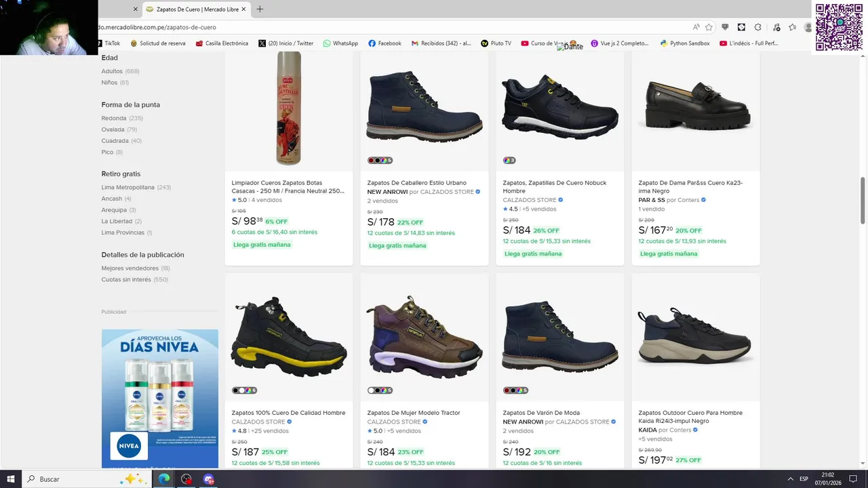Image resolution: width=868 pixels, height=488 pixels.
Task: Switch to the Zapatos De Cuero tab
Action: click(x=193, y=9)
